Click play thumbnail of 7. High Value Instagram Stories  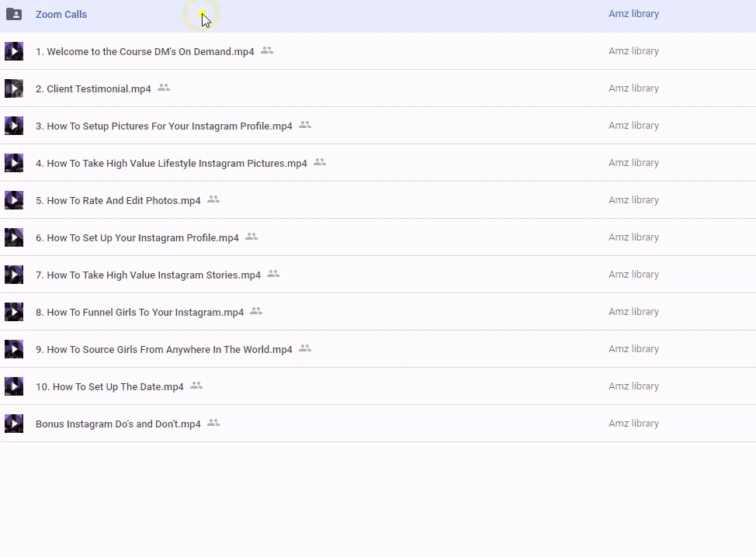14,275
